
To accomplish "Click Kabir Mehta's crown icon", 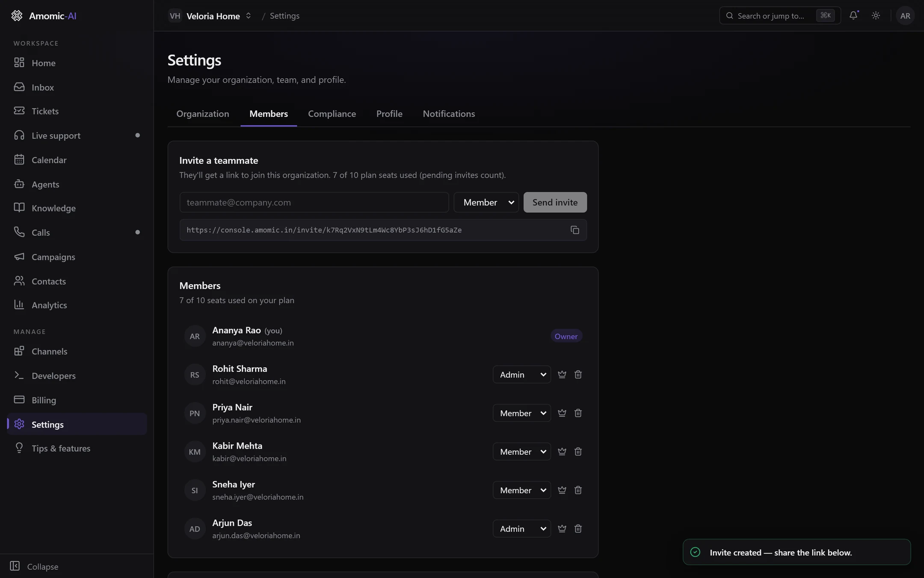I will pyautogui.click(x=562, y=452).
